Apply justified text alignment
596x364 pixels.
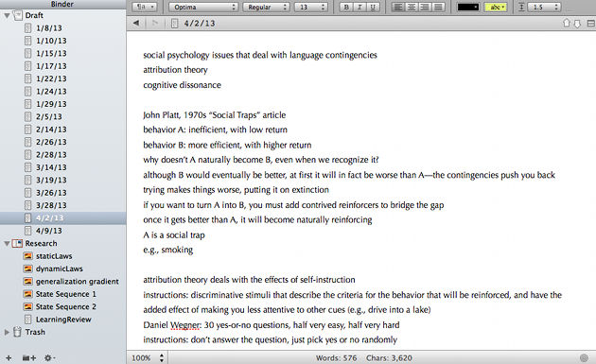coord(438,7)
